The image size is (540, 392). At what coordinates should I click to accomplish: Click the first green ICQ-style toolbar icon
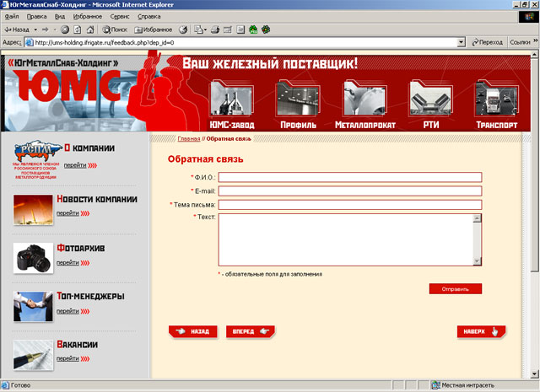[253, 30]
